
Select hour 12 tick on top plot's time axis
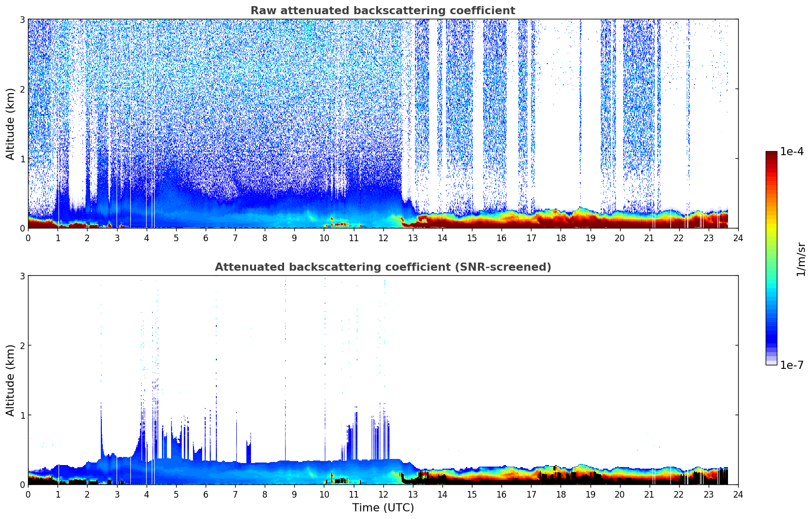point(383,238)
